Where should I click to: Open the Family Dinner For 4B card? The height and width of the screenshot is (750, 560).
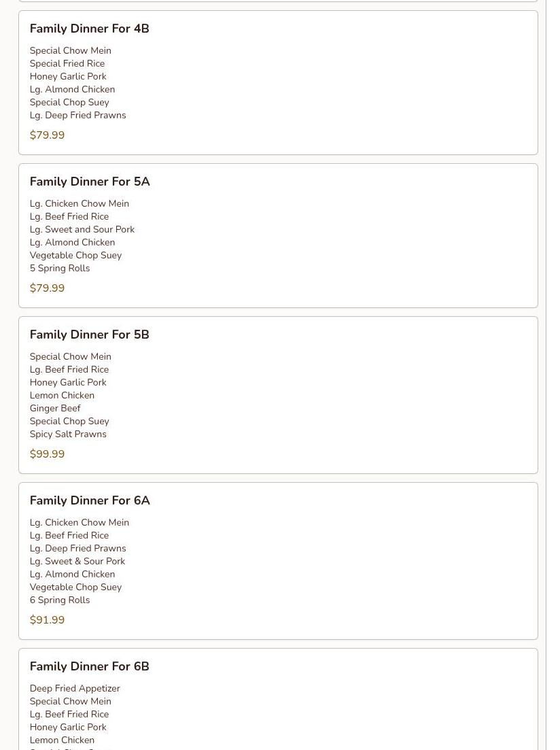pyautogui.click(x=278, y=83)
